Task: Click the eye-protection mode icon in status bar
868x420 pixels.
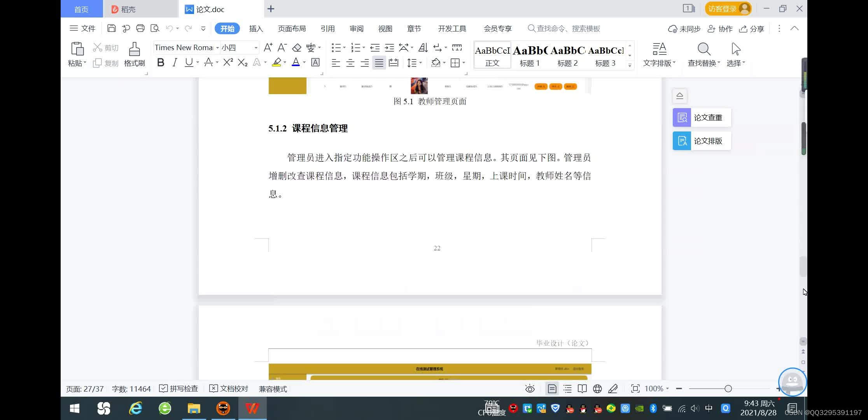Action: pos(530,388)
